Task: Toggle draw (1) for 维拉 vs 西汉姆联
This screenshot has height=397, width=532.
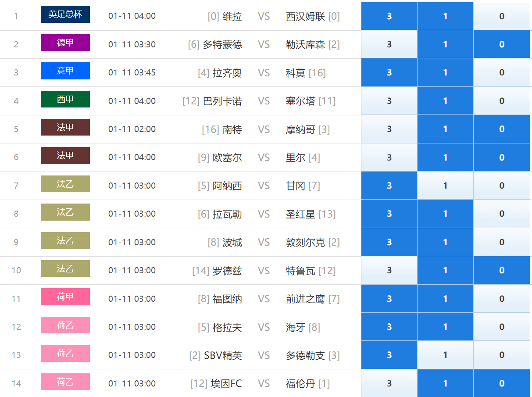Action: (x=445, y=16)
